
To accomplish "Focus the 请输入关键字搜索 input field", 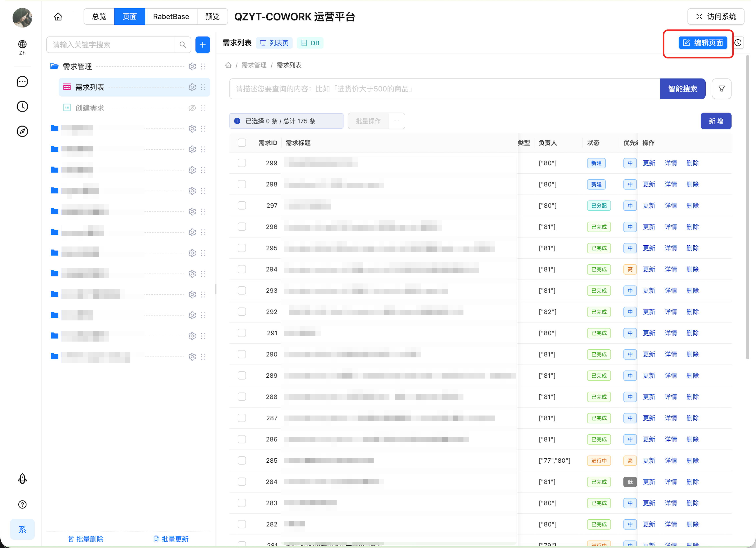I will coord(111,45).
